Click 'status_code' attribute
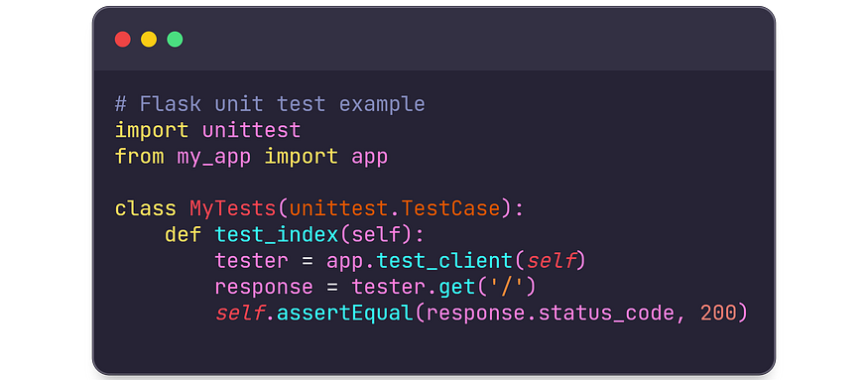The width and height of the screenshot is (868, 380). pyautogui.click(x=606, y=315)
